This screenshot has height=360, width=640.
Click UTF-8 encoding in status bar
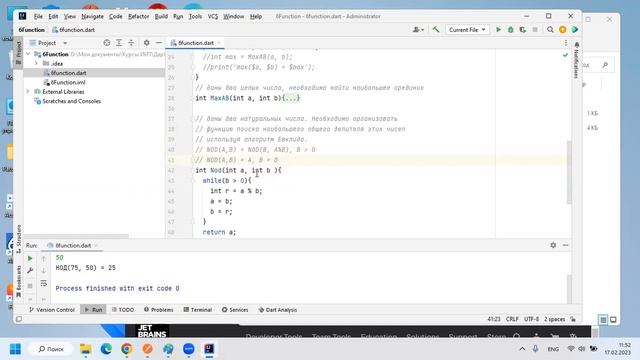531,319
